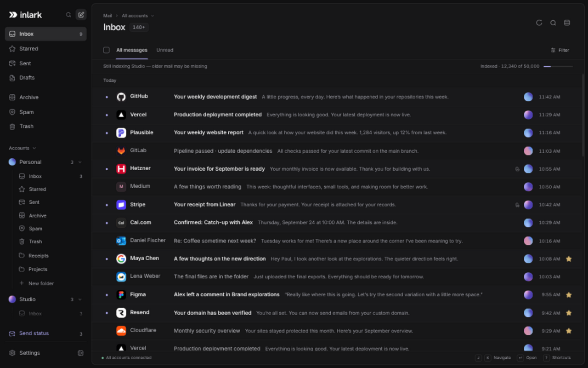Open the Sent folder in the main sidebar
Viewport: 588px width, 368px height.
point(45,63)
